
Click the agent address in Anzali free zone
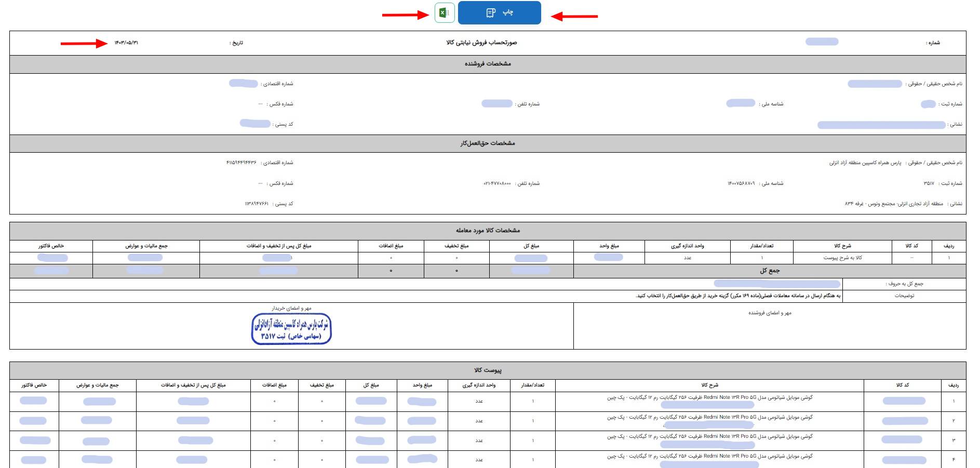coord(894,204)
